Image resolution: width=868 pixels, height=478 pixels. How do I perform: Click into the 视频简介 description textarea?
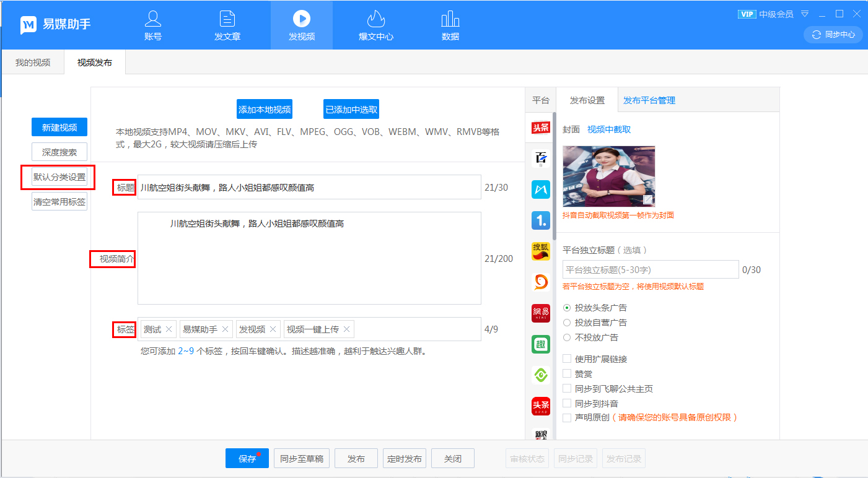coord(309,258)
